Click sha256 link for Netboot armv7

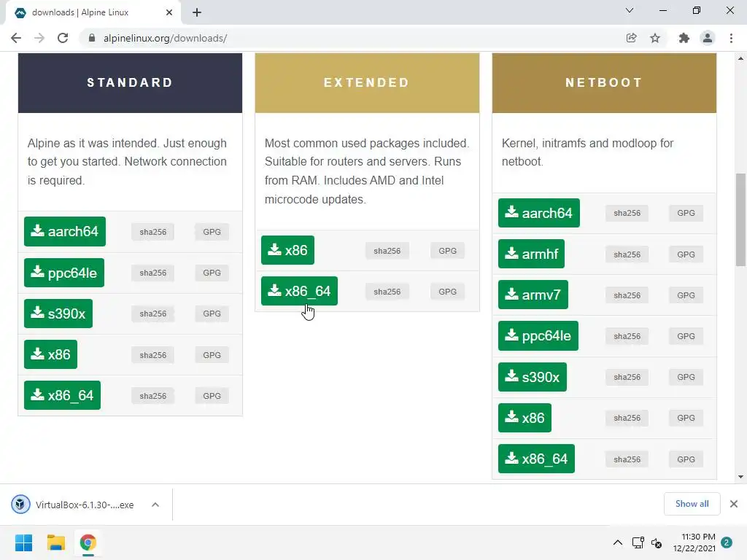(627, 295)
